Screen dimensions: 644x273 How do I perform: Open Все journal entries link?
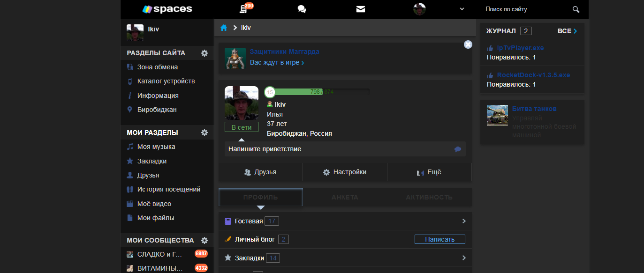[567, 31]
